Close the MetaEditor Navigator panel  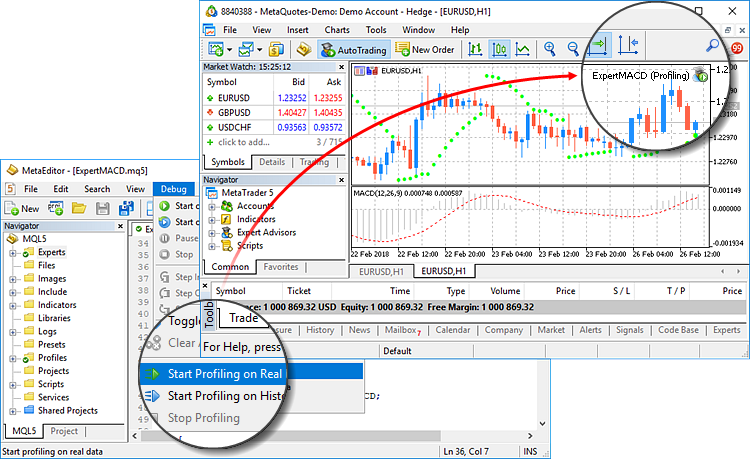point(121,226)
